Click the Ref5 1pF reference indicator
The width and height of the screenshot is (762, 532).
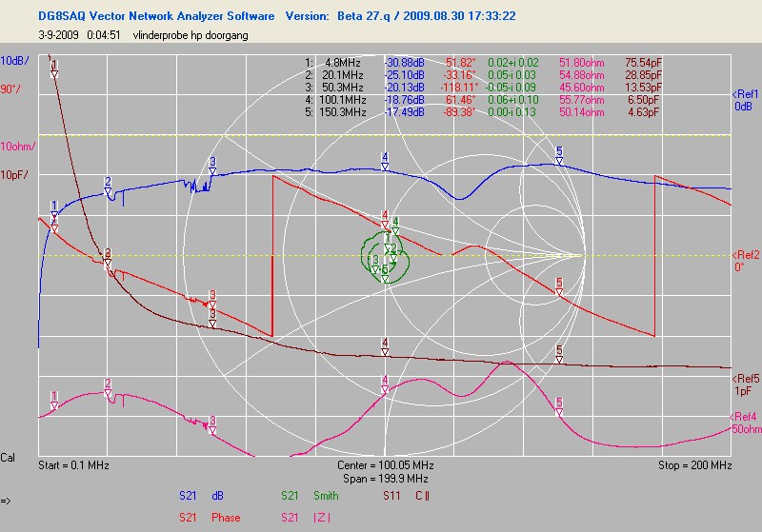745,384
